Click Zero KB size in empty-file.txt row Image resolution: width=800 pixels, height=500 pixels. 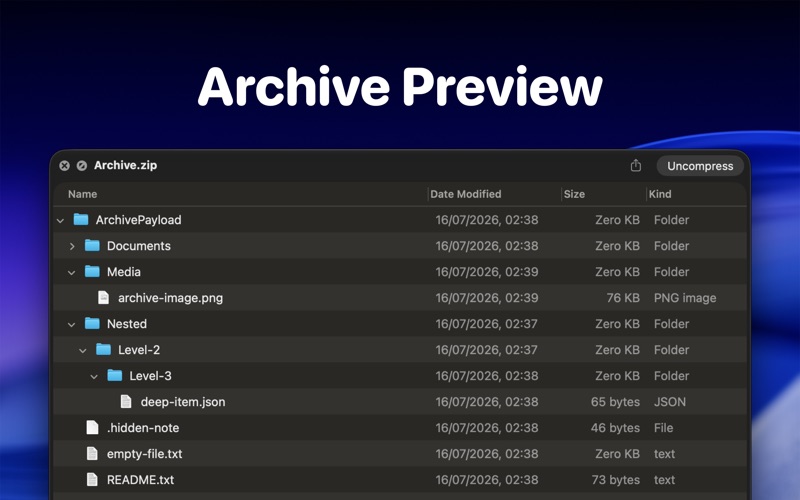pos(617,454)
